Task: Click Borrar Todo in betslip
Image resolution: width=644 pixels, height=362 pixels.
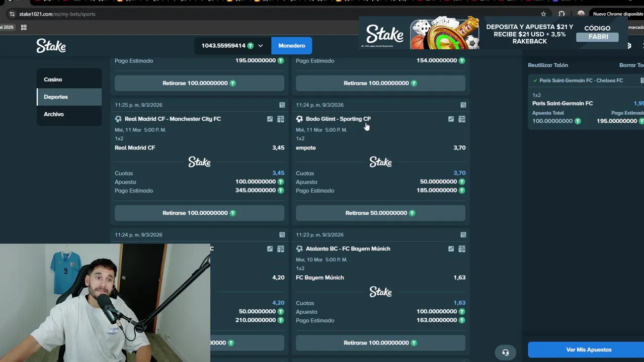Action: coord(631,65)
